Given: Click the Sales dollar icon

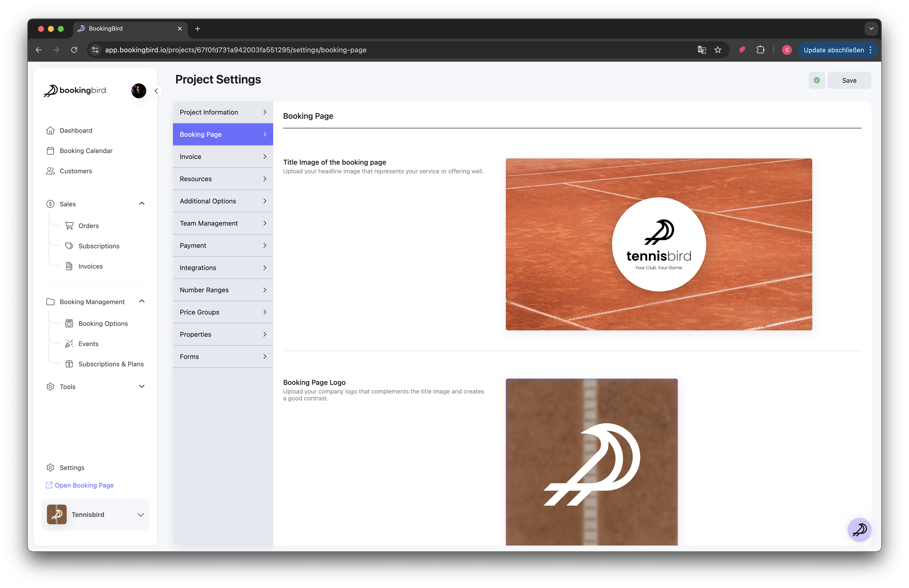Looking at the screenshot, I should point(50,204).
